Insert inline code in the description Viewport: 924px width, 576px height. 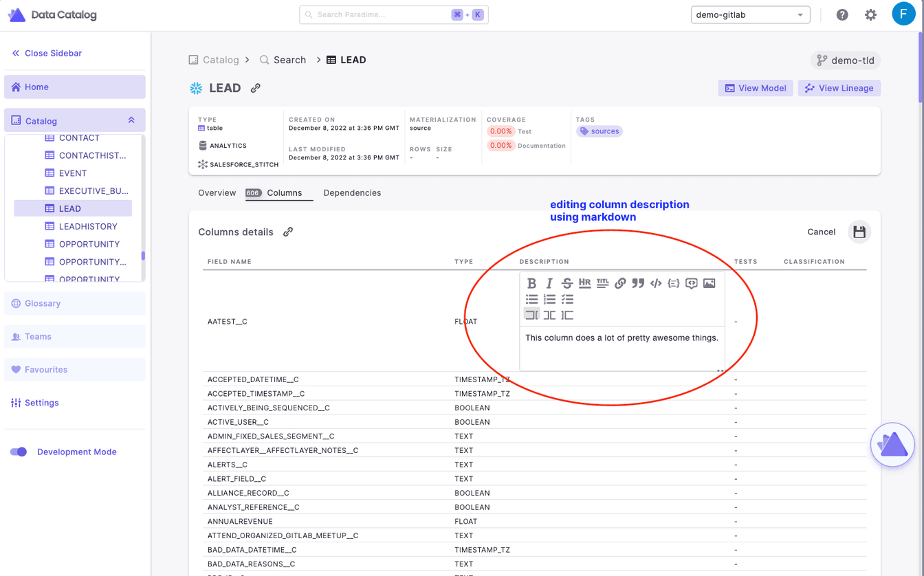coord(656,283)
